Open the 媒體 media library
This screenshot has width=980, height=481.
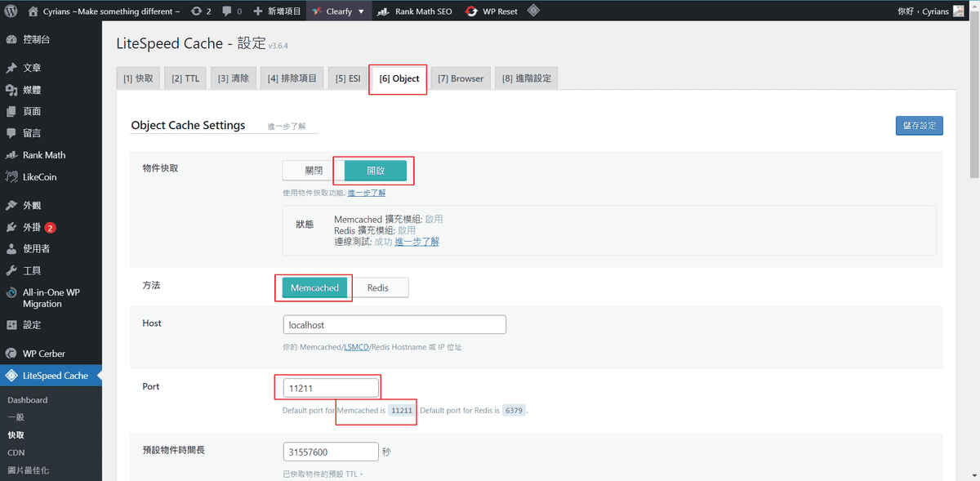(51, 90)
